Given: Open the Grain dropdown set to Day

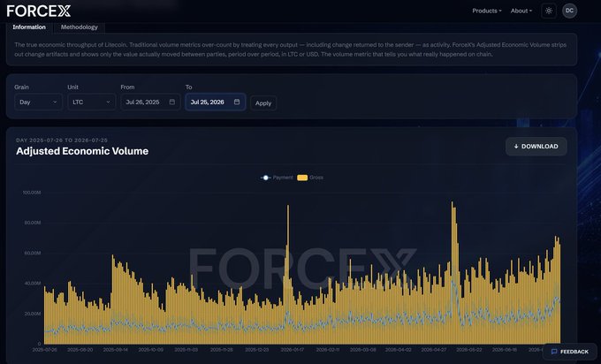Looking at the screenshot, I should click(x=38, y=102).
